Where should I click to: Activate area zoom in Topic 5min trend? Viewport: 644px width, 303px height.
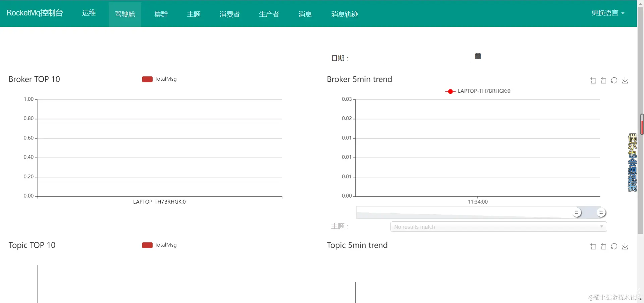click(593, 247)
